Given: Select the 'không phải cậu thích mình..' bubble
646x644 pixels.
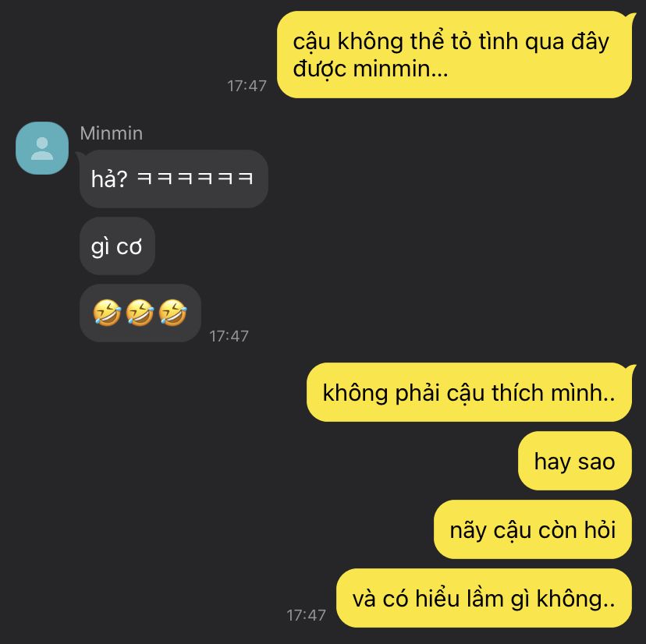Looking at the screenshot, I should pyautogui.click(x=469, y=392).
